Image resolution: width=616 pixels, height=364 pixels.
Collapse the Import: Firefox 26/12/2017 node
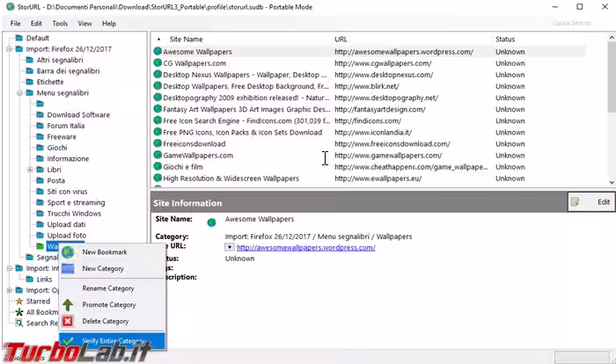click(8, 49)
